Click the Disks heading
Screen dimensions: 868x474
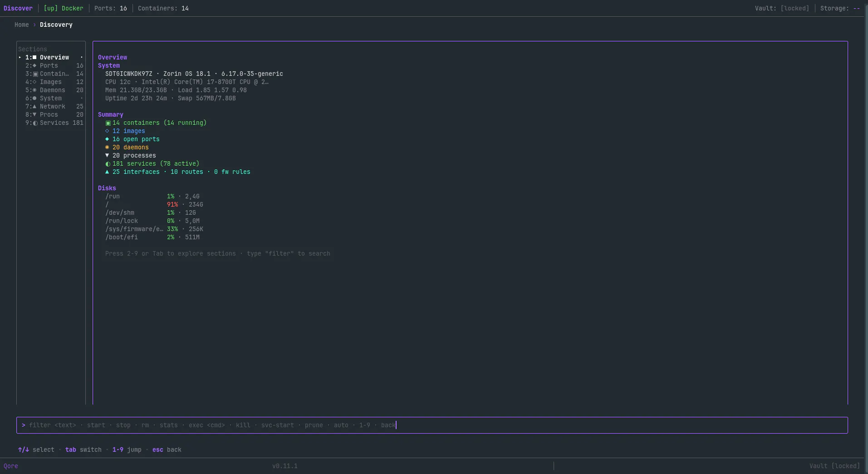pos(107,188)
